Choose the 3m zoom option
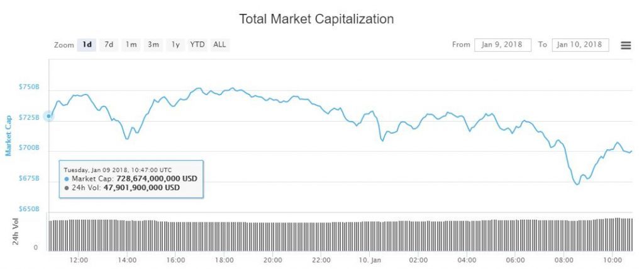Image resolution: width=644 pixels, height=269 pixels. (x=153, y=45)
